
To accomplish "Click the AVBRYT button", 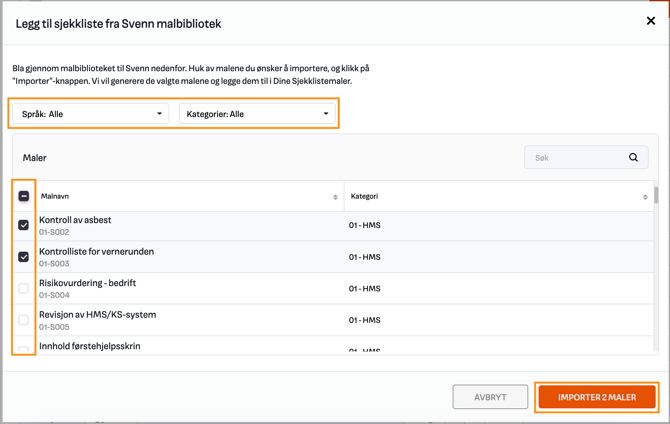I will [x=490, y=397].
